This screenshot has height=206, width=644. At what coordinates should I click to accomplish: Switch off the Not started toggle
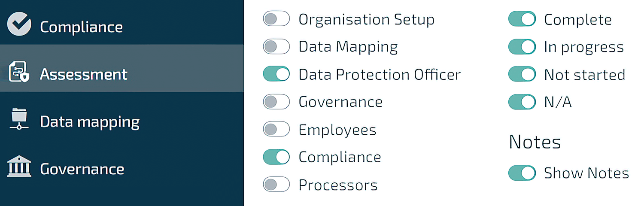tap(522, 74)
